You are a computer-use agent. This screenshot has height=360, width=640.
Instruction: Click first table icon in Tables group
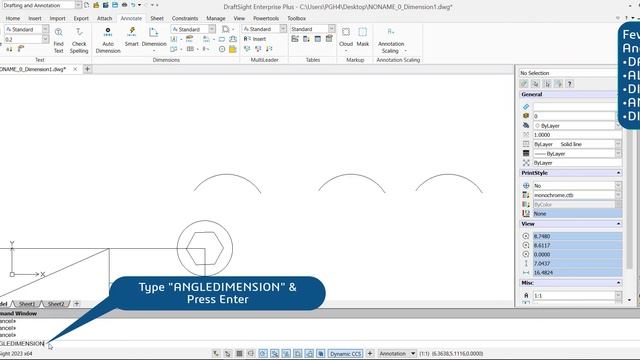295,39
